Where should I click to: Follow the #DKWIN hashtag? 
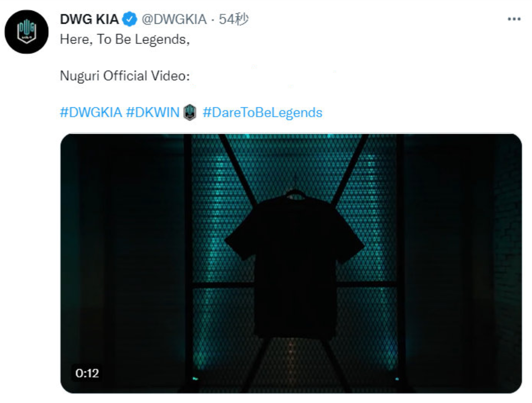tap(153, 112)
